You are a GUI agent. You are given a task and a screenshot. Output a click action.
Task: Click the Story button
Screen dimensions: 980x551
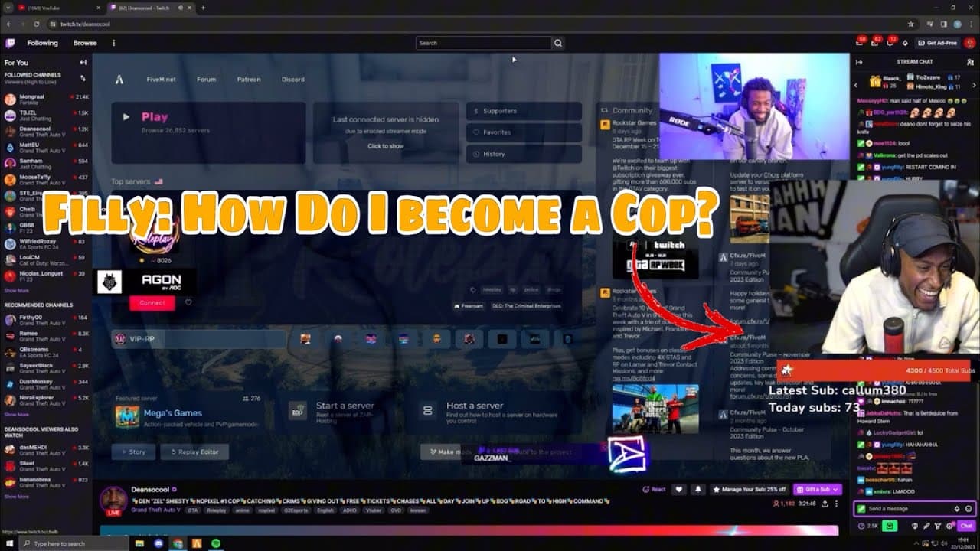133,452
